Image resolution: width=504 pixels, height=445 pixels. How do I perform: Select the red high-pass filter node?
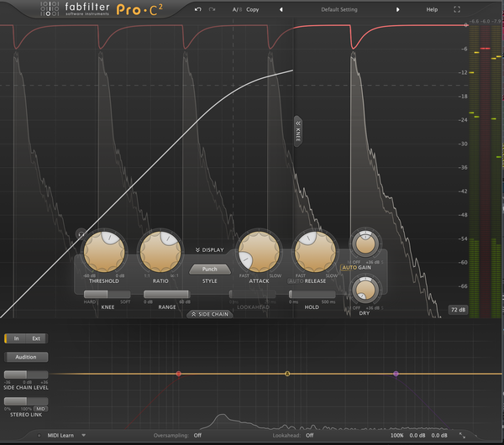tap(179, 374)
